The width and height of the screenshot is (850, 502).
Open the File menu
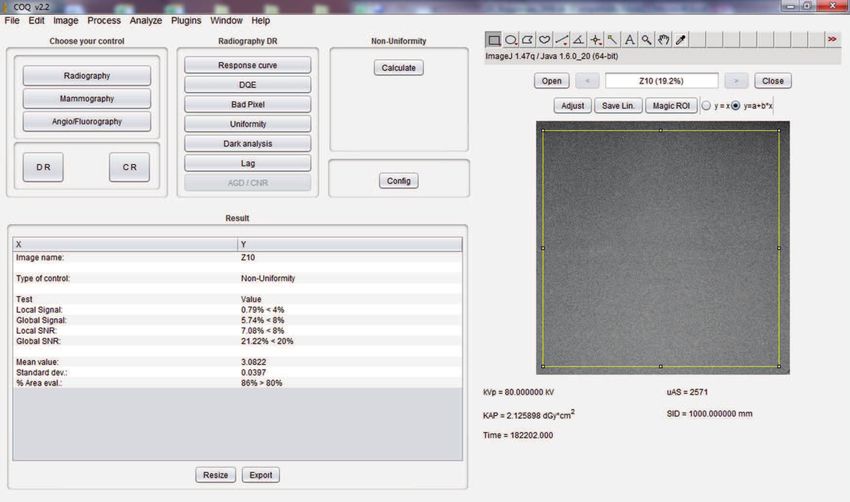[x=12, y=21]
